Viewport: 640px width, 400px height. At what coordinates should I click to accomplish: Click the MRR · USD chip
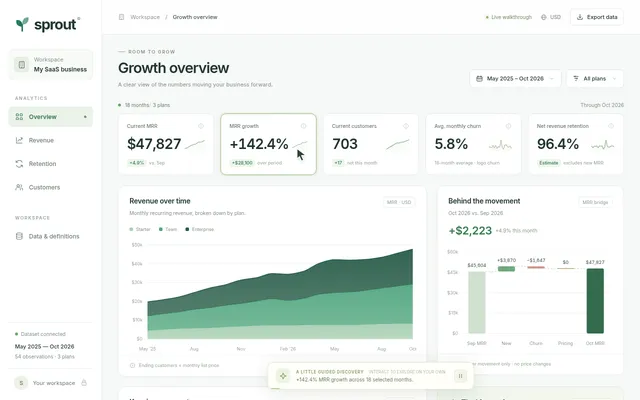click(399, 202)
